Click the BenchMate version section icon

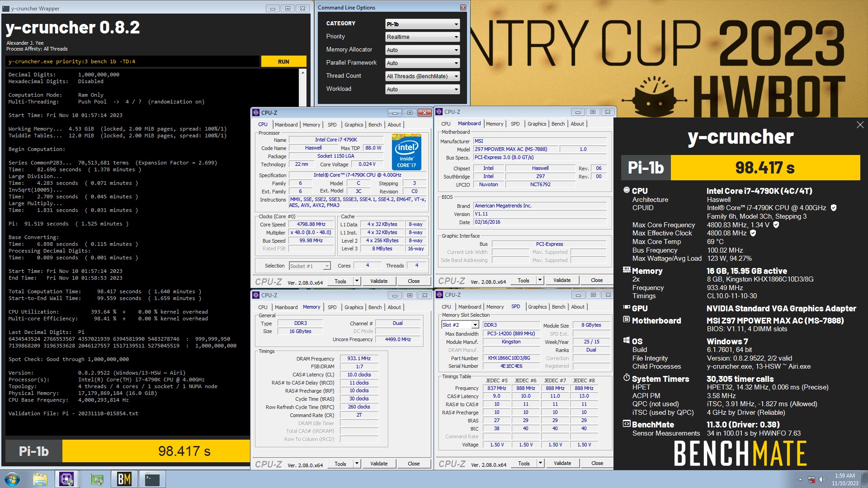coord(627,424)
